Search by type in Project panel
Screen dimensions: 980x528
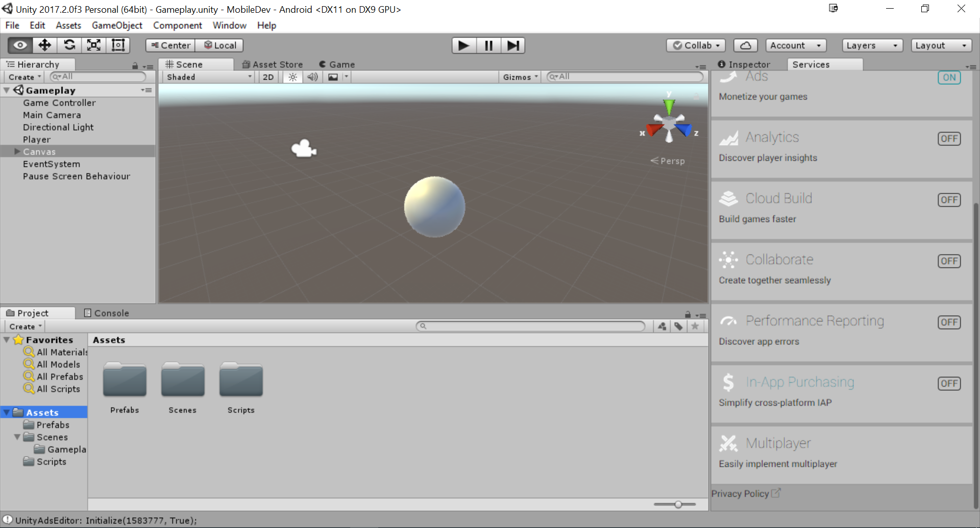click(662, 326)
